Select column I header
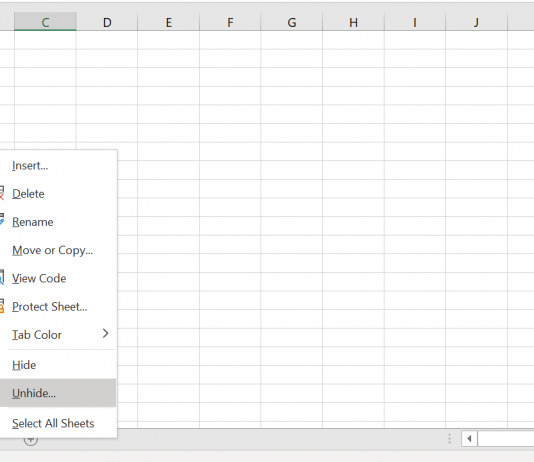The width and height of the screenshot is (534, 462). click(x=415, y=22)
